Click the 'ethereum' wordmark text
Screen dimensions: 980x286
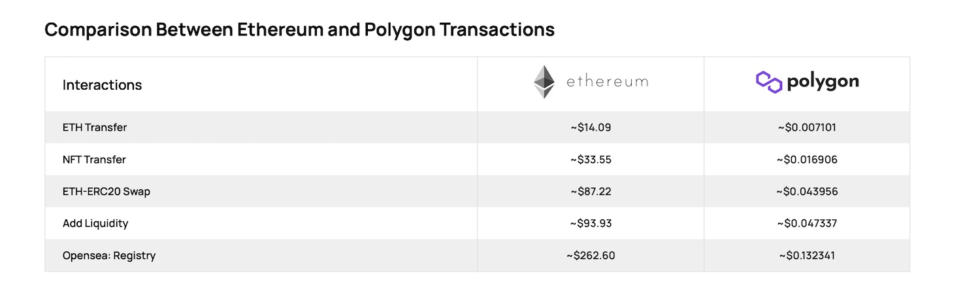point(607,82)
